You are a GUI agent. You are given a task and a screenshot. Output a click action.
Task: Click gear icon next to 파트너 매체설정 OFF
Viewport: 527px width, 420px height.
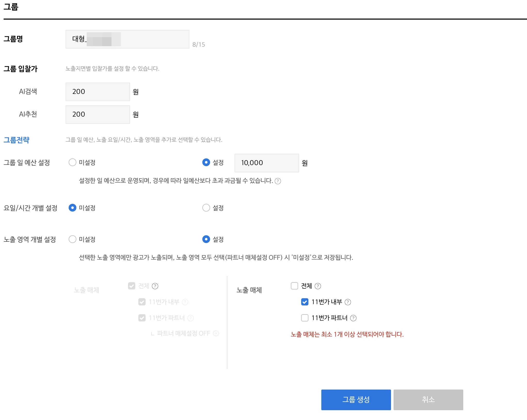[x=216, y=333]
